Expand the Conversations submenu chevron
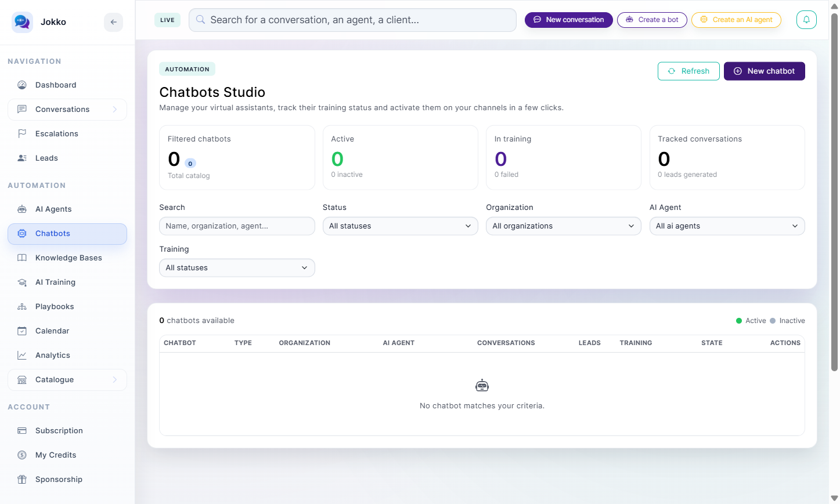 tap(115, 109)
